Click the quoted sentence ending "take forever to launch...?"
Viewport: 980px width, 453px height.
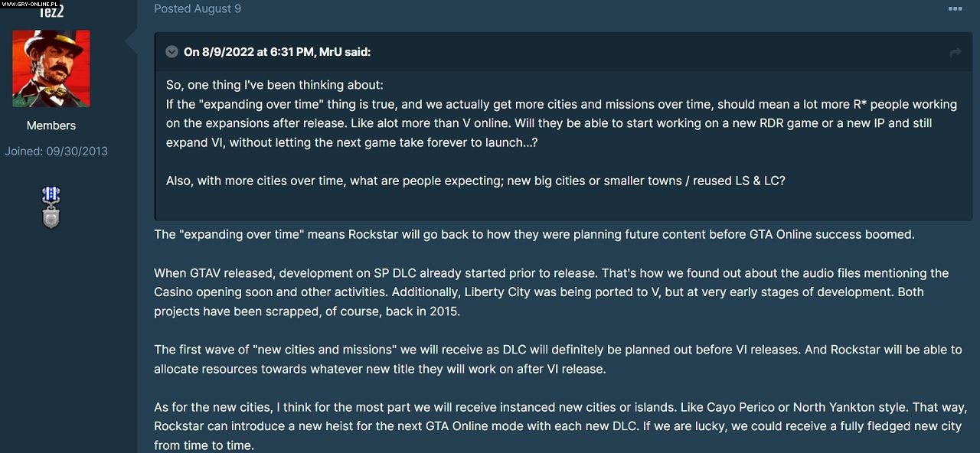352,142
